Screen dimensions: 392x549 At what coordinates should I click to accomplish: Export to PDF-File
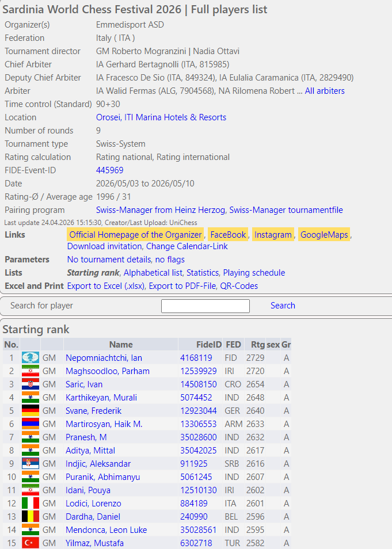tap(182, 286)
